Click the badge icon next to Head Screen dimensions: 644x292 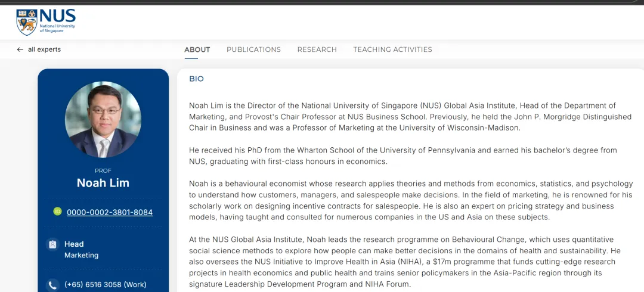(52, 244)
